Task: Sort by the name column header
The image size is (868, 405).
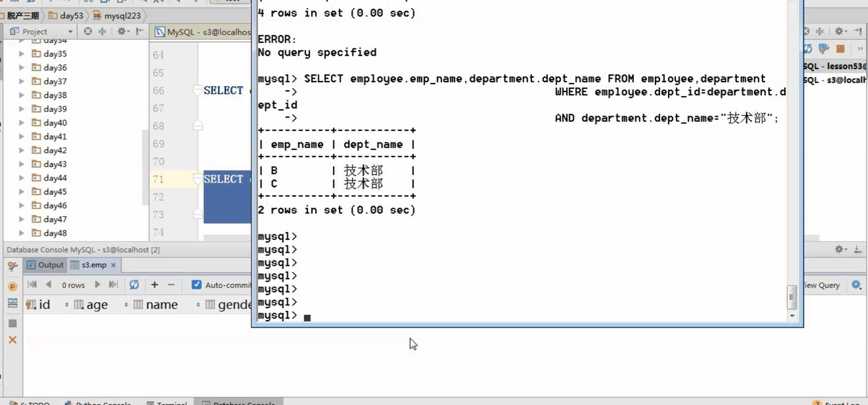Action: coord(162,305)
